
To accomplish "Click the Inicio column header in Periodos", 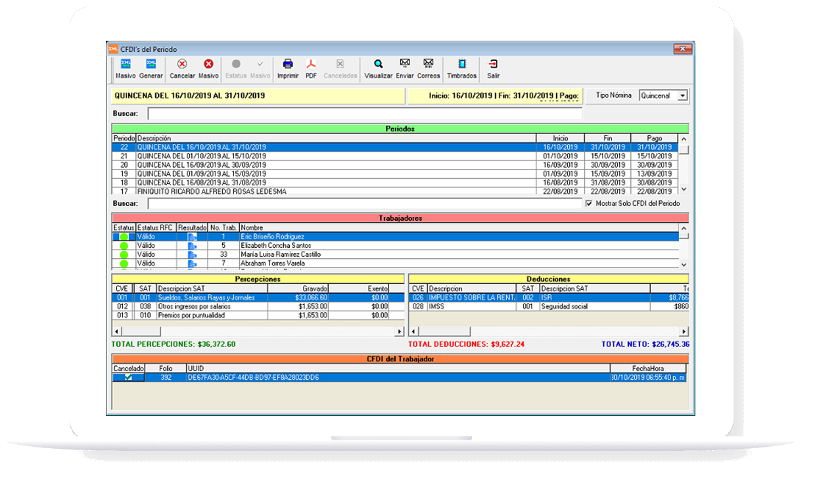I will coord(561,139).
